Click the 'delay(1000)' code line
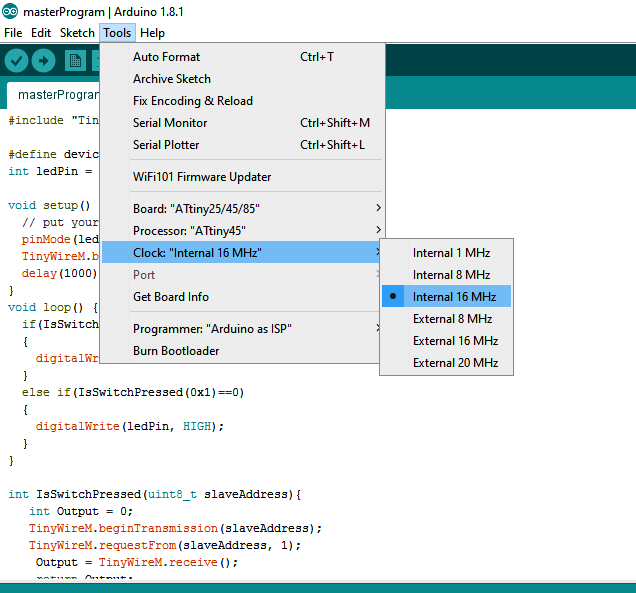The height and width of the screenshot is (593, 636). 60,273
